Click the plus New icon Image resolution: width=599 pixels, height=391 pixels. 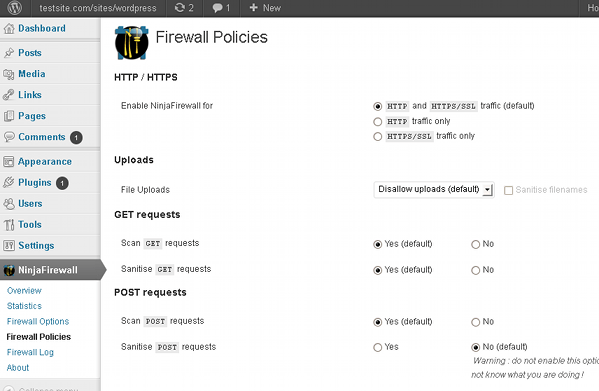click(x=253, y=8)
